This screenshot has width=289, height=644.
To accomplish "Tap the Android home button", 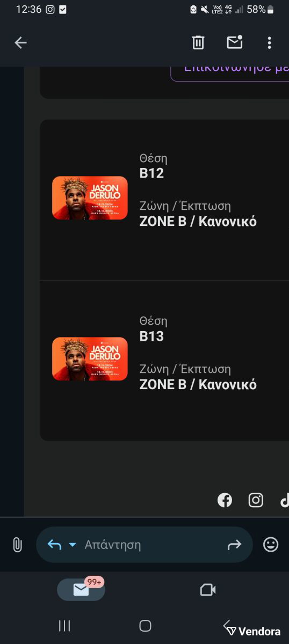I will click(x=145, y=625).
